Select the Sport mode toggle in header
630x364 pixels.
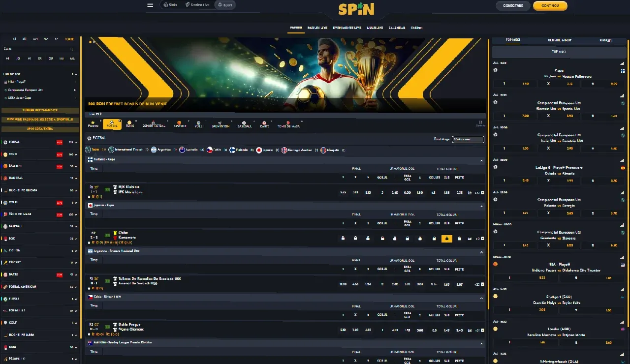tap(225, 5)
